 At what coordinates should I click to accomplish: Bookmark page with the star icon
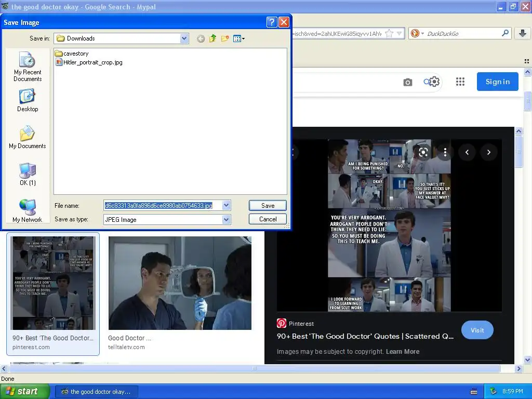[389, 34]
